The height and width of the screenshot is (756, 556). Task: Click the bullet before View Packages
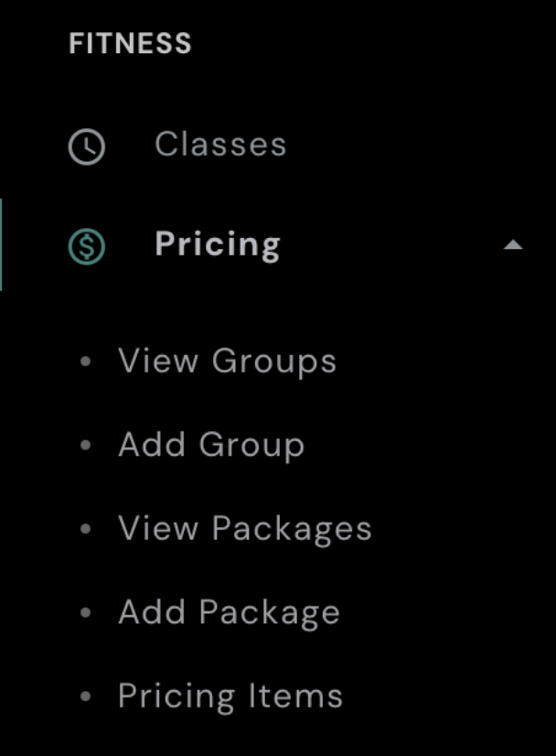pyautogui.click(x=86, y=529)
